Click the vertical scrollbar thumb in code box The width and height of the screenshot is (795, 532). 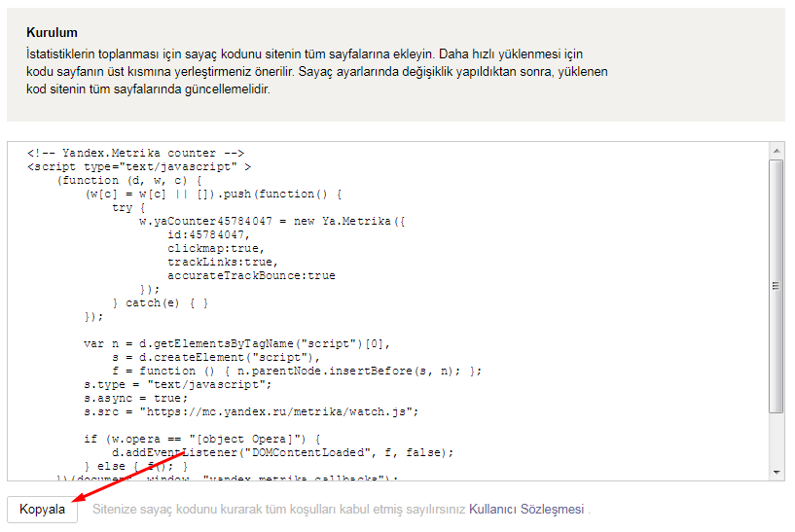point(777,286)
